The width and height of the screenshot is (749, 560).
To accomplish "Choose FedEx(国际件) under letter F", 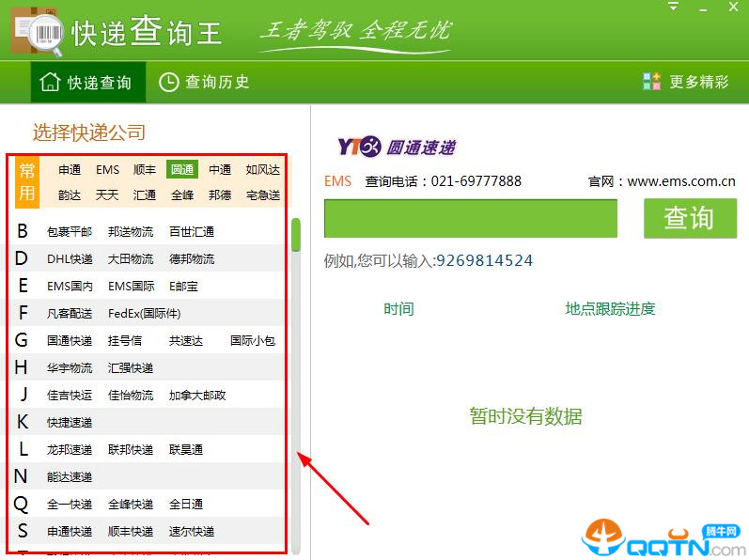I will coord(144,314).
